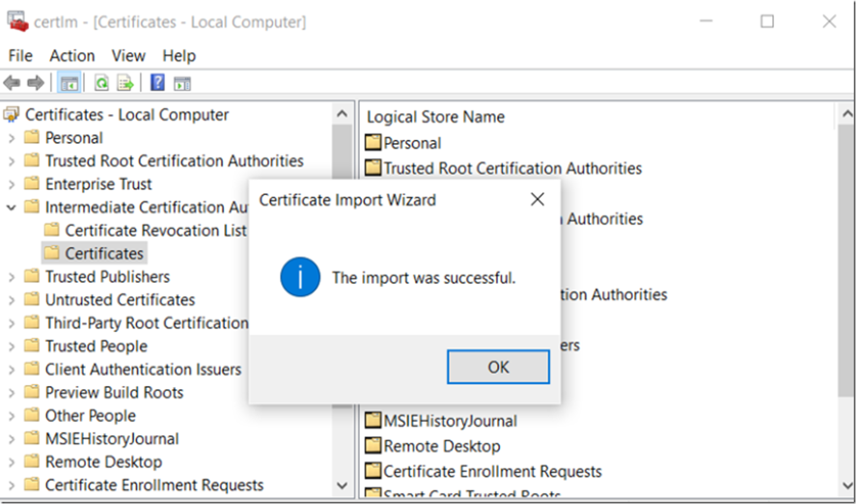Select MSIEHistoryJournal in the left tree
The image size is (856, 504).
112,439
